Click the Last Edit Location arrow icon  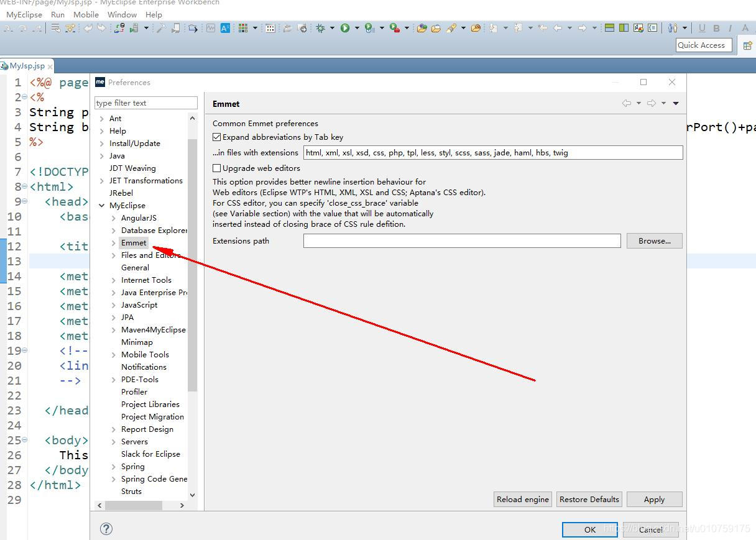tap(543, 28)
